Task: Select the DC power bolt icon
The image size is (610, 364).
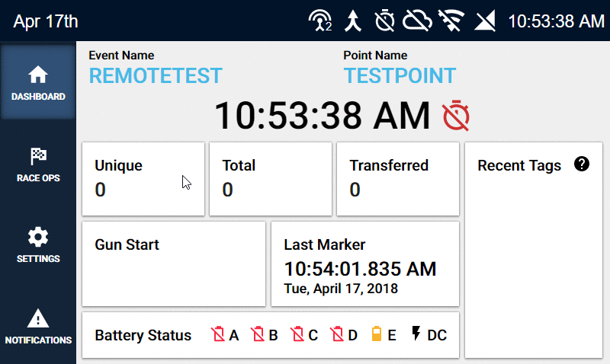Action: click(416, 334)
